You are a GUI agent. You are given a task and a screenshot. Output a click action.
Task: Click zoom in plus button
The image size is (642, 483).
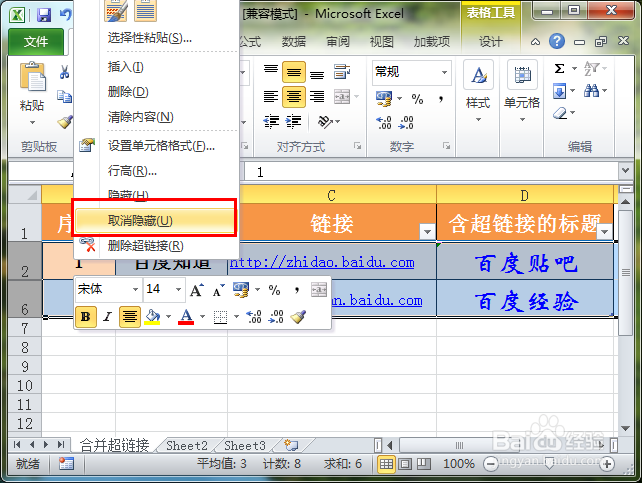pos(607,464)
